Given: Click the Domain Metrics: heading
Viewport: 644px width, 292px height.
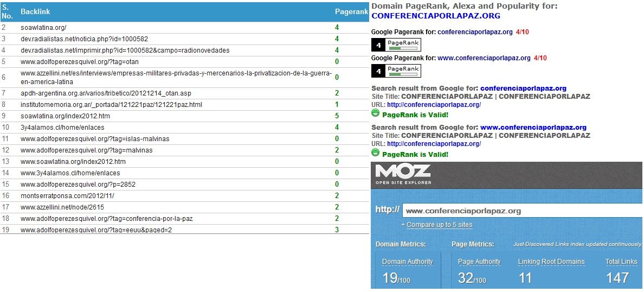Looking at the screenshot, I should (x=401, y=244).
